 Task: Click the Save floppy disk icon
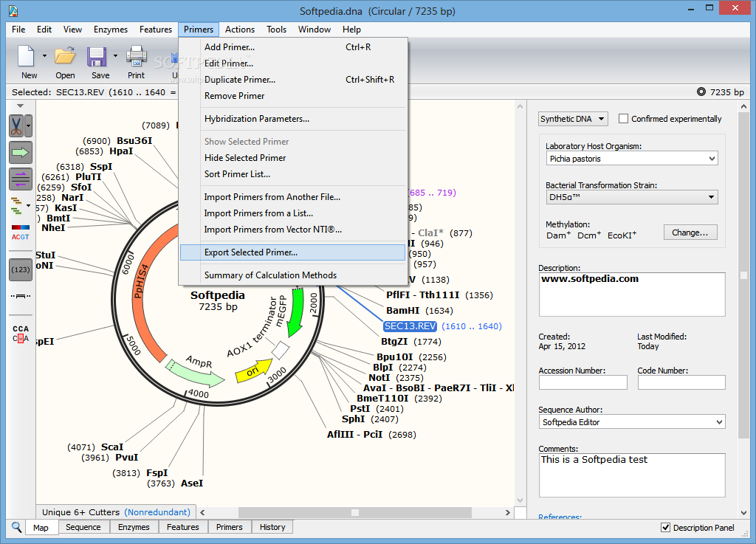click(97, 56)
